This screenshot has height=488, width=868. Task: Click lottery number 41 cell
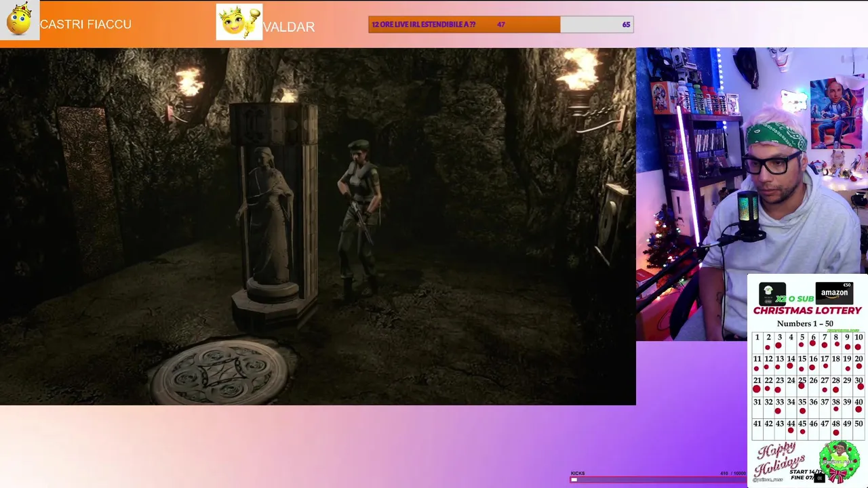coord(757,428)
